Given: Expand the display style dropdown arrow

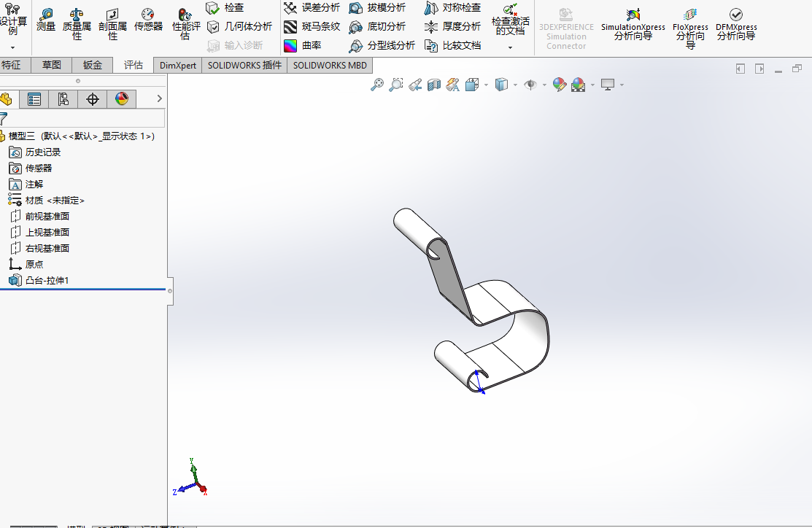Looking at the screenshot, I should click(x=515, y=85).
